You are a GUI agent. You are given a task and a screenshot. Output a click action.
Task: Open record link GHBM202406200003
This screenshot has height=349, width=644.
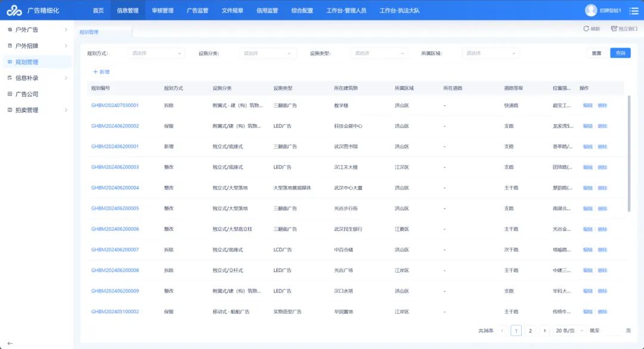(x=115, y=167)
